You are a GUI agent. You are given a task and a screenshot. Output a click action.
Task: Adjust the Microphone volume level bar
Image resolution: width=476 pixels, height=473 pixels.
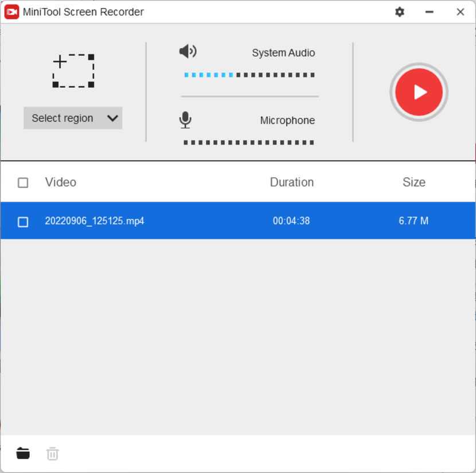(x=249, y=142)
